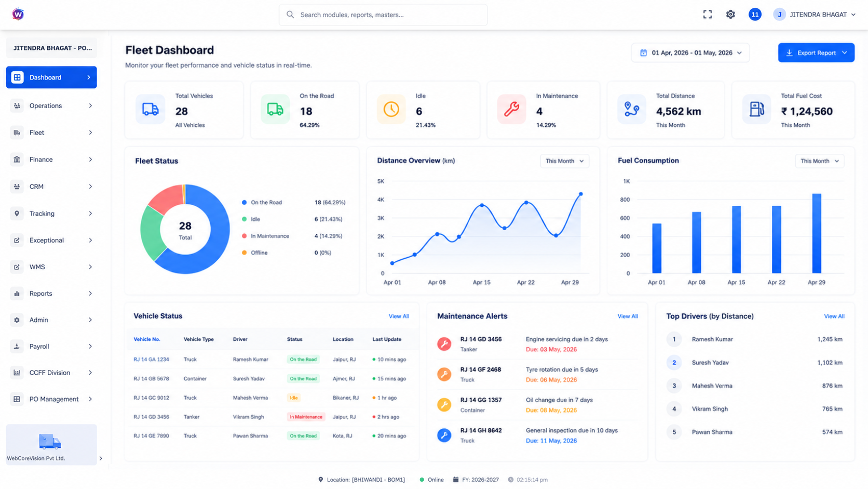868x489 pixels.
Task: Select driver Ramesh Kumar in Top Drivers
Action: pyautogui.click(x=712, y=339)
